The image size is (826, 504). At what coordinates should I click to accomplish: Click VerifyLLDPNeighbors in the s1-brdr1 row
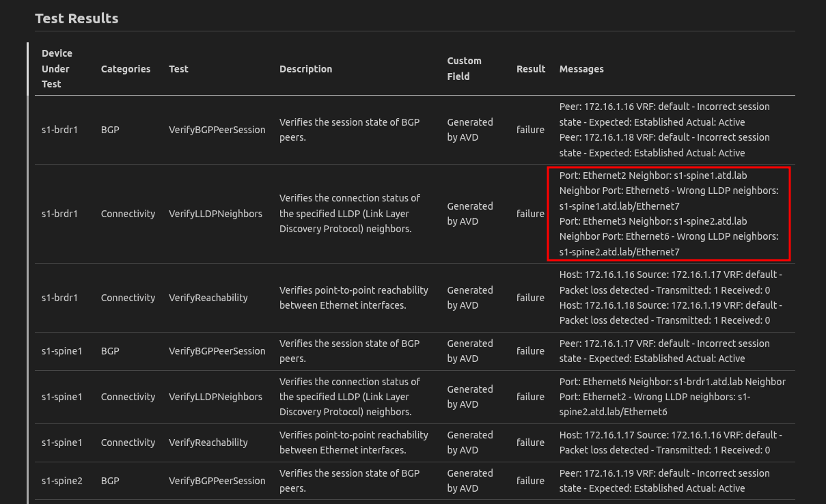215,214
